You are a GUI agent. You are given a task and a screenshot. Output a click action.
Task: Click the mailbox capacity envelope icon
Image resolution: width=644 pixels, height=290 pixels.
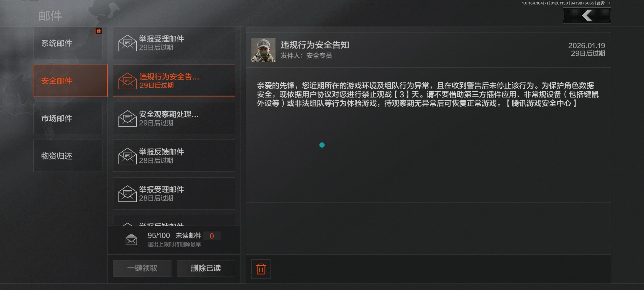[x=131, y=240]
